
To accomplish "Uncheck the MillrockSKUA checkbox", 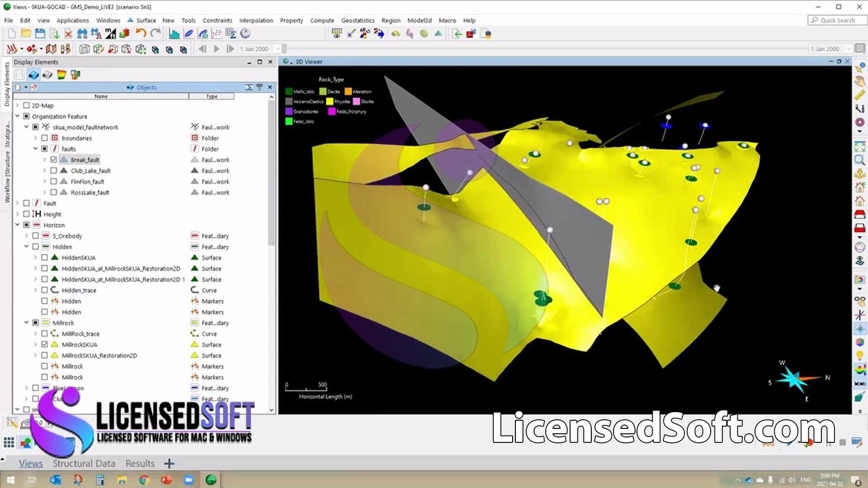I will [44, 344].
